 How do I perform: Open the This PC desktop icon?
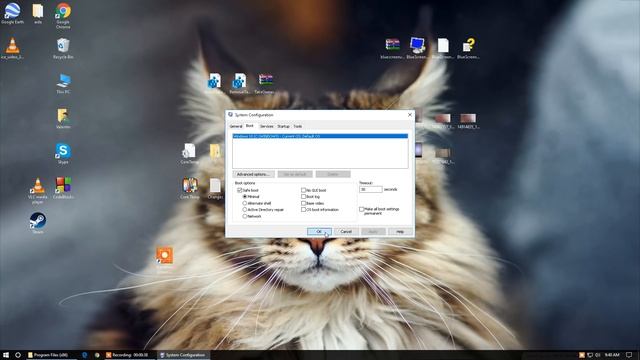coord(63,84)
